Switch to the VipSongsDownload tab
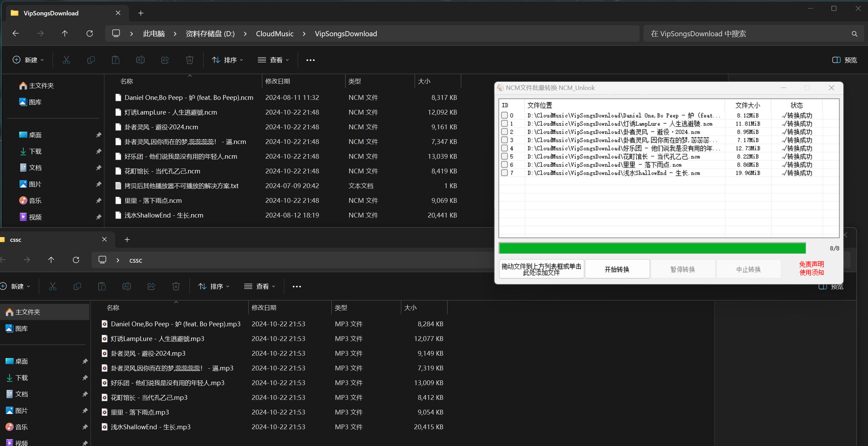This screenshot has width=868, height=446. point(51,13)
